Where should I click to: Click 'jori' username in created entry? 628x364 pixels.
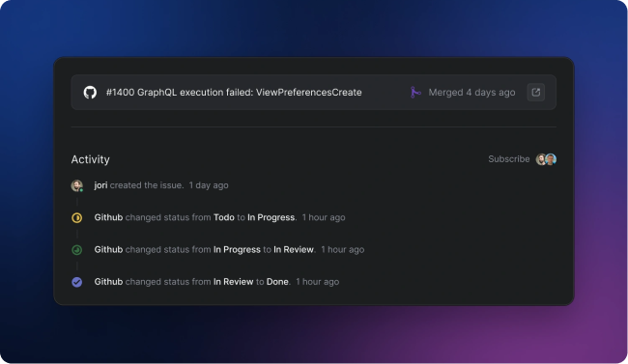(100, 185)
